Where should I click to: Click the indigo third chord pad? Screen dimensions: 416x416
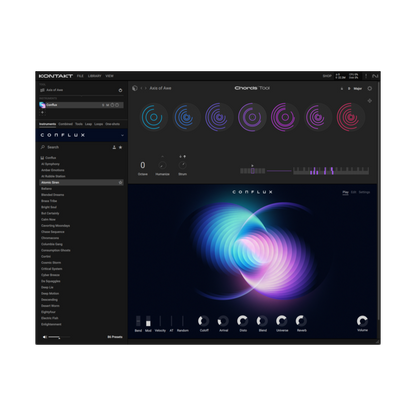[219, 117]
